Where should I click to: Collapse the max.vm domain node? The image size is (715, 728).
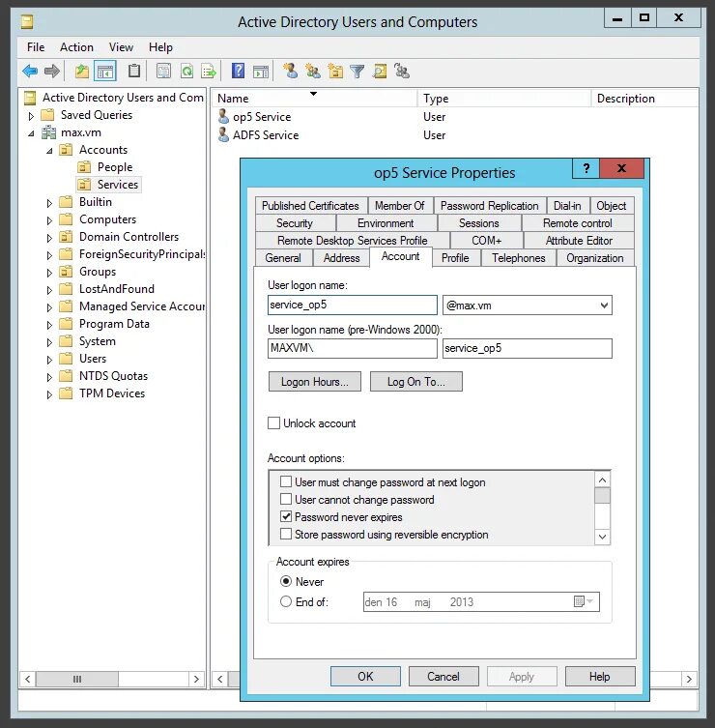(x=31, y=133)
